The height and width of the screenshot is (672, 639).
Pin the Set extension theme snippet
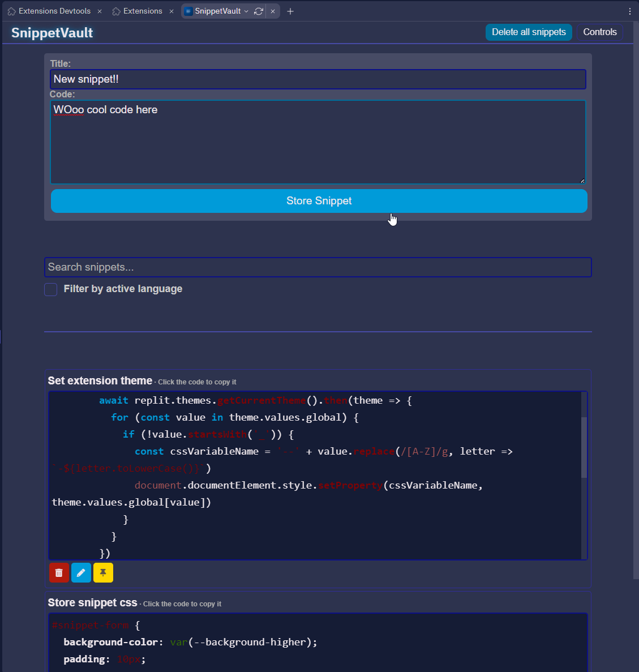pyautogui.click(x=103, y=572)
